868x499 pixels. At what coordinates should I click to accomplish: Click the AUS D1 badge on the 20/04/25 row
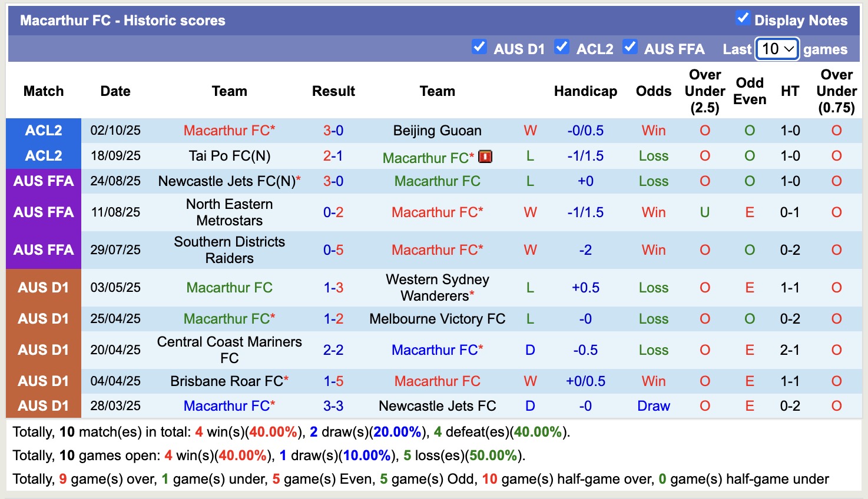(x=43, y=350)
